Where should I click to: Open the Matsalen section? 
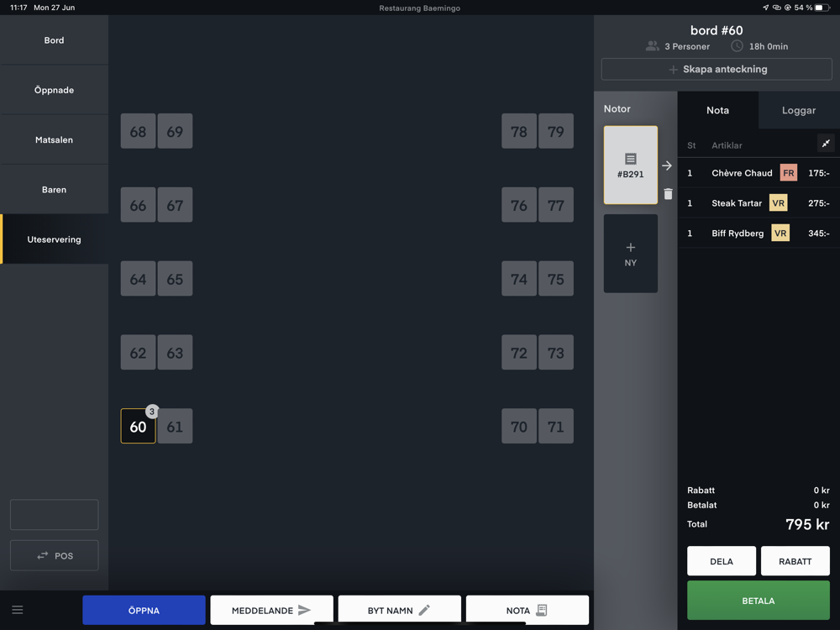54,139
